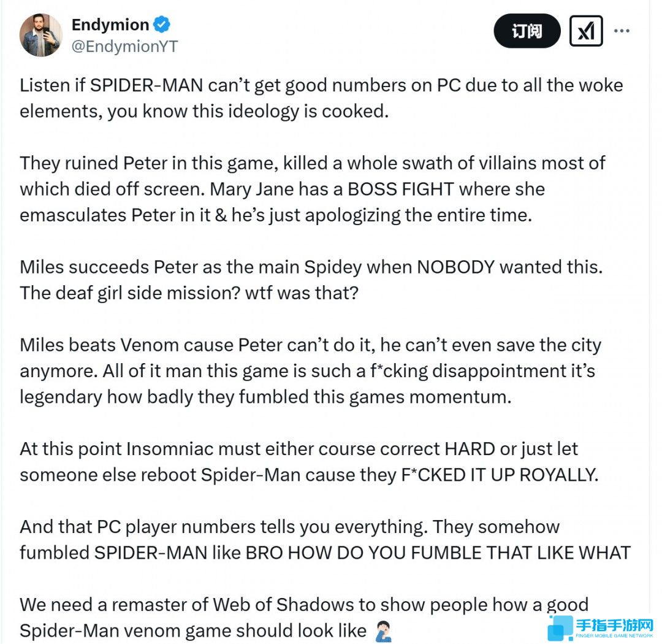Open the @EndymionYT handle link
662x644 pixels.
(124, 47)
